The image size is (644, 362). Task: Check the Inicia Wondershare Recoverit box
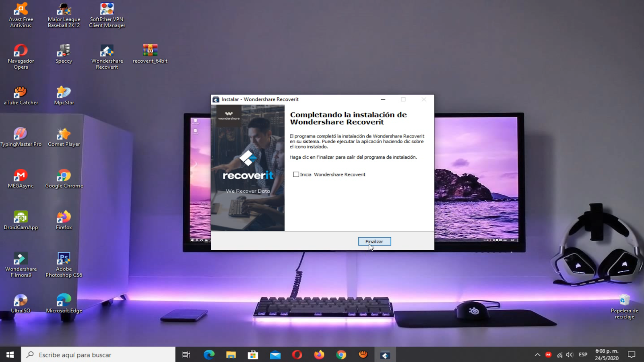point(296,175)
